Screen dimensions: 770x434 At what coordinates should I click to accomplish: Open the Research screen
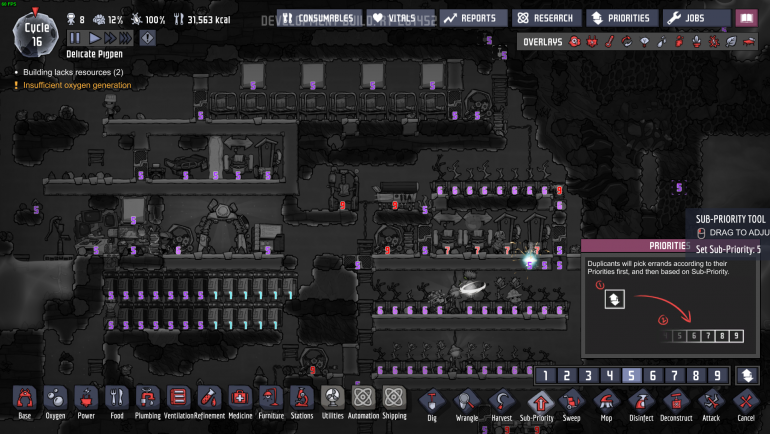(x=547, y=18)
